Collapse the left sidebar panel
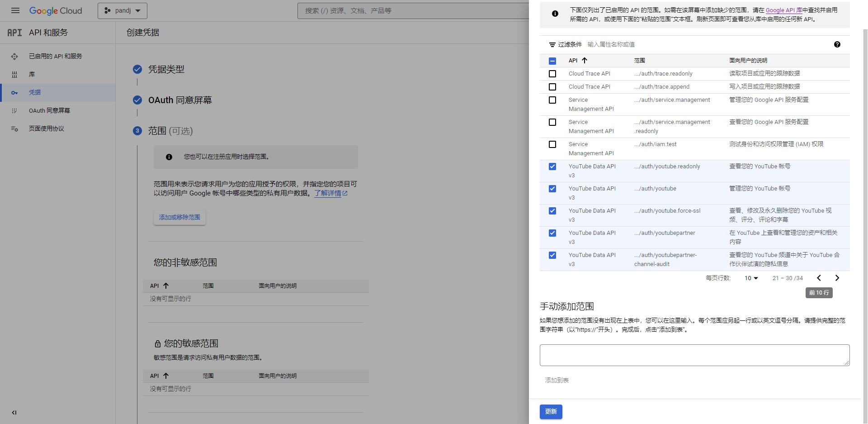 pyautogui.click(x=14, y=412)
